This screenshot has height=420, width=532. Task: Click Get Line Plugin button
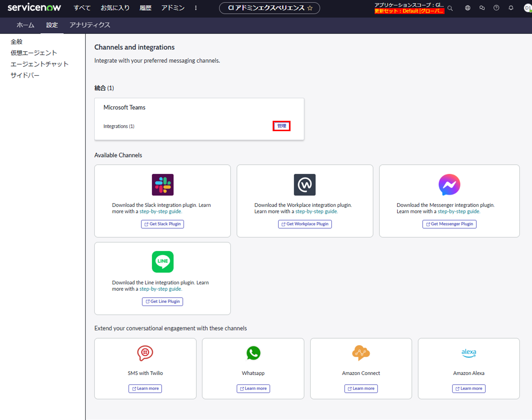tap(162, 302)
